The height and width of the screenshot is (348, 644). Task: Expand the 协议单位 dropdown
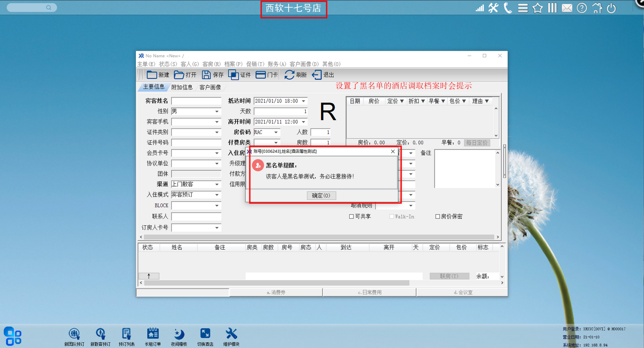click(217, 164)
